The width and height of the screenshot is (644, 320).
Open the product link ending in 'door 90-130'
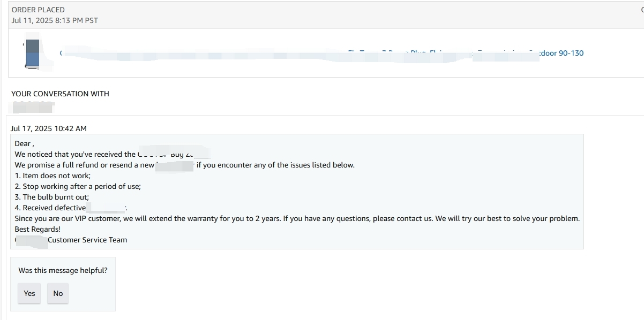tap(321, 53)
